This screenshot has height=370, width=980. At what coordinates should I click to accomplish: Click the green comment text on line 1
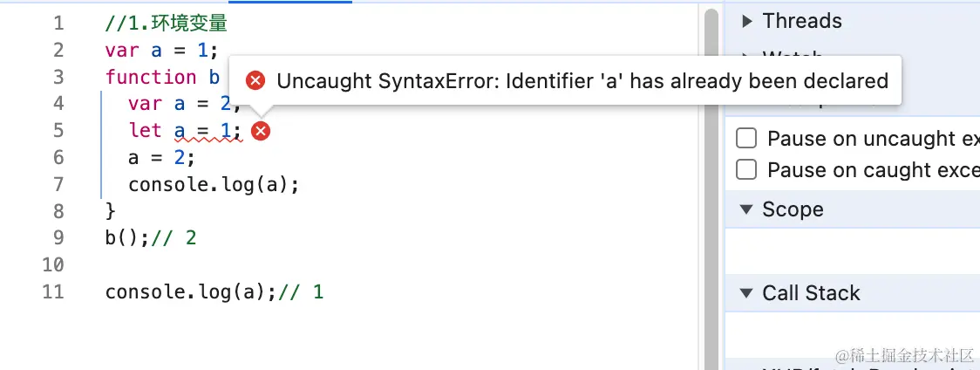(166, 24)
